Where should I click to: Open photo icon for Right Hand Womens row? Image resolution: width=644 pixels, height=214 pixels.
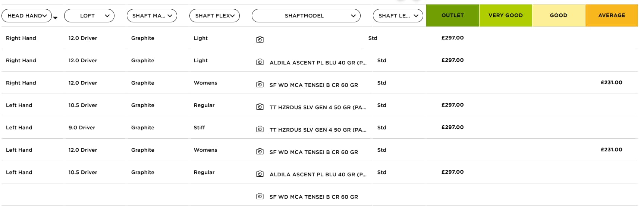pyautogui.click(x=260, y=84)
